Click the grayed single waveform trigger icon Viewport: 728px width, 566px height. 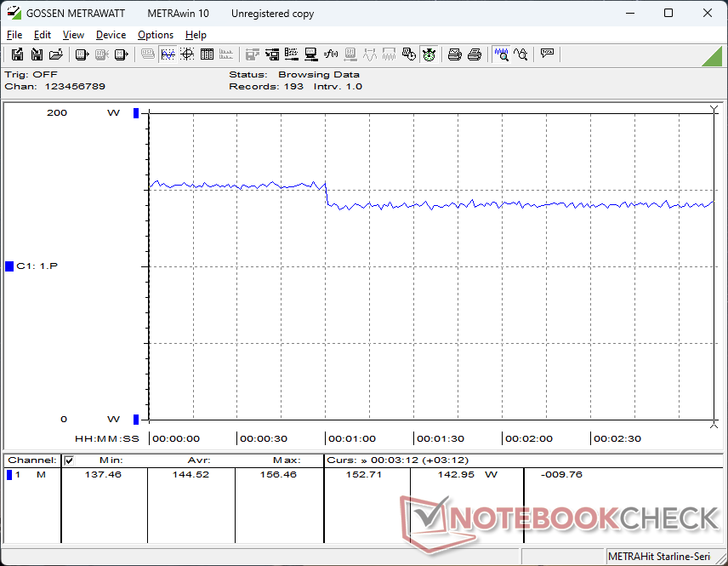370,54
